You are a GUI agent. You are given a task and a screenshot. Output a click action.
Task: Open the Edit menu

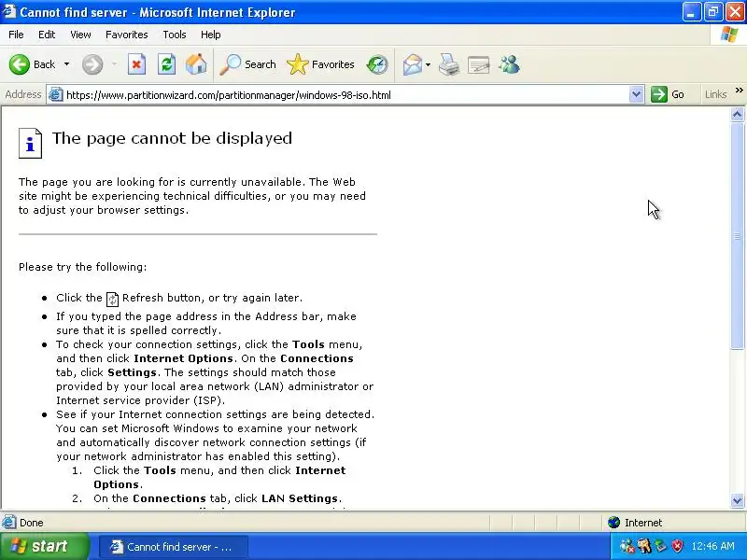(47, 35)
